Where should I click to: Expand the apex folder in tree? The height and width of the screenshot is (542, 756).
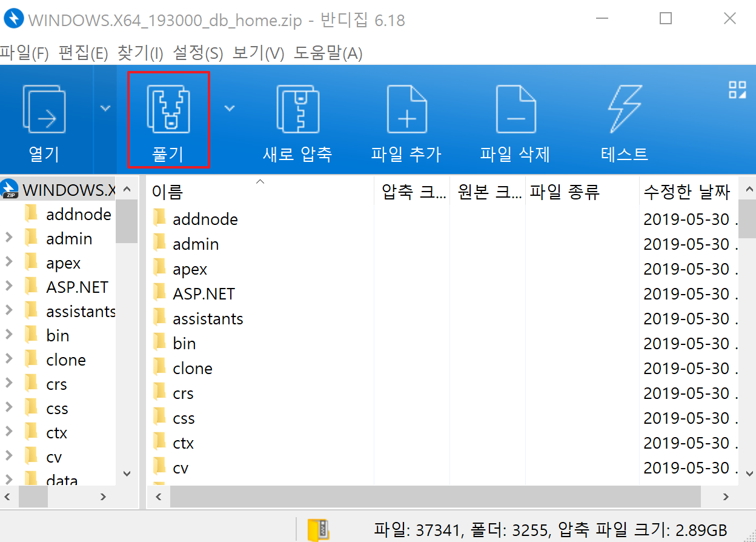point(8,263)
